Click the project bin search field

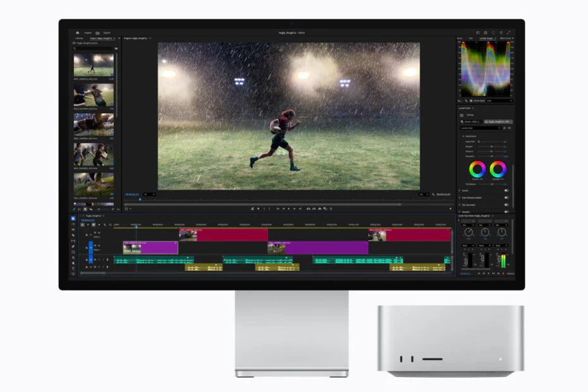coord(94,49)
